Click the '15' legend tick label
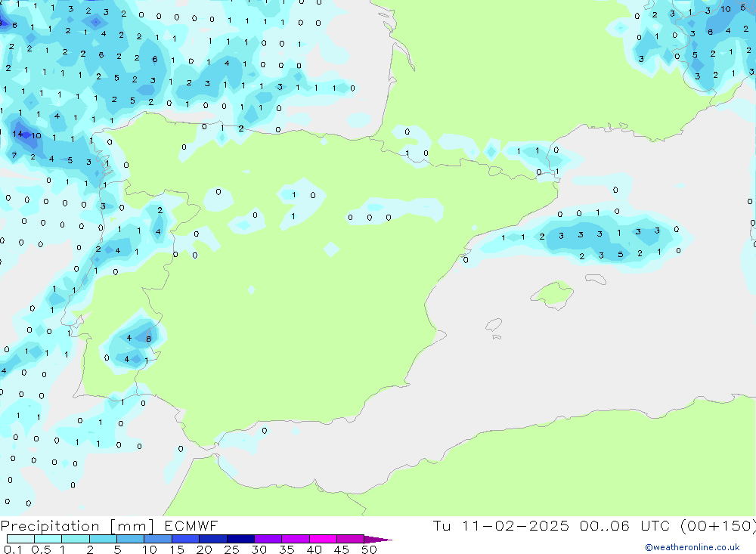The image size is (756, 554). 177,549
